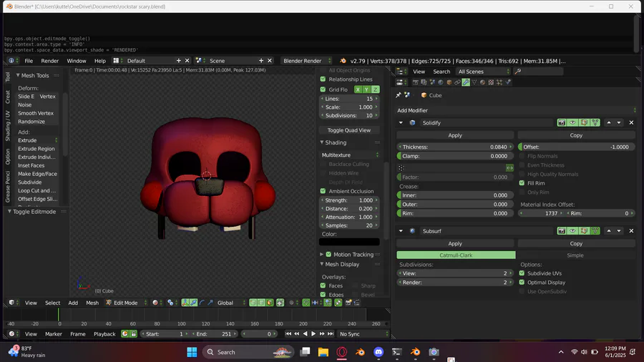Image resolution: width=644 pixels, height=362 pixels.
Task: Open the Modifiers properties tab (wrench icon)
Action: pos(466,82)
